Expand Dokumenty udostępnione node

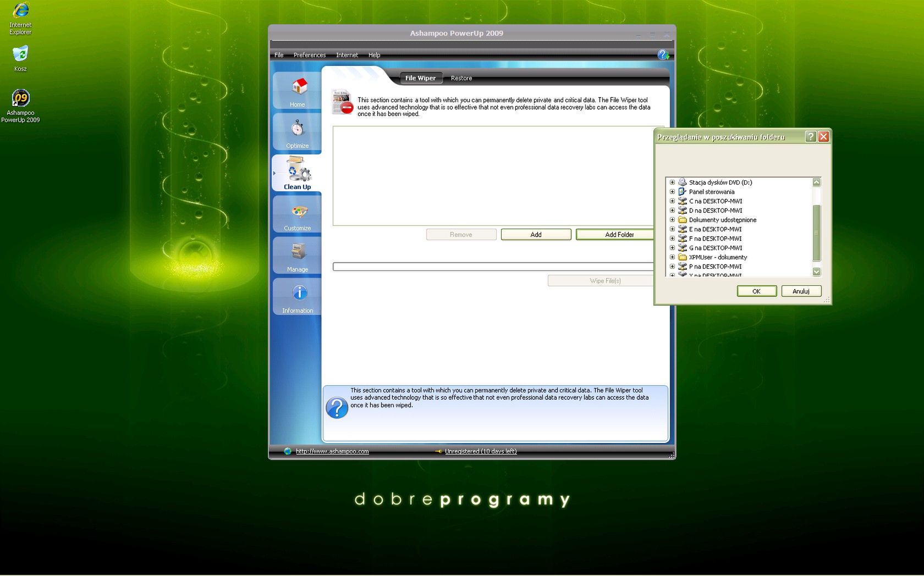coord(672,220)
